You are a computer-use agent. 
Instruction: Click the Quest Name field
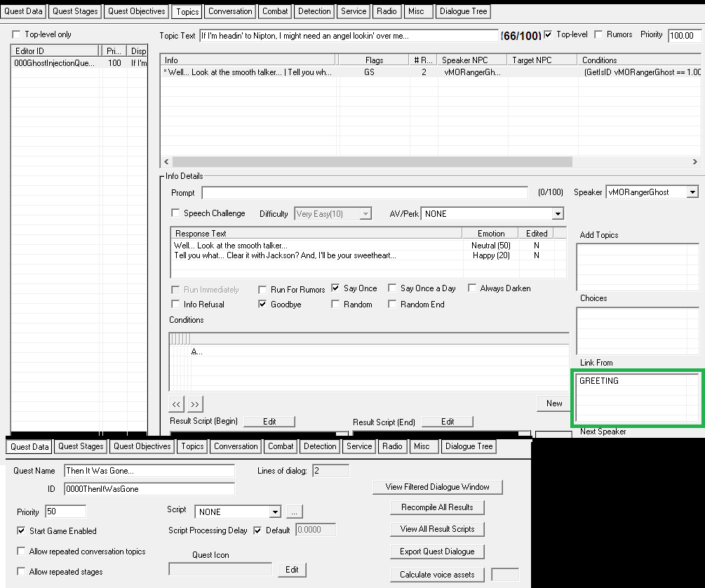pyautogui.click(x=149, y=471)
